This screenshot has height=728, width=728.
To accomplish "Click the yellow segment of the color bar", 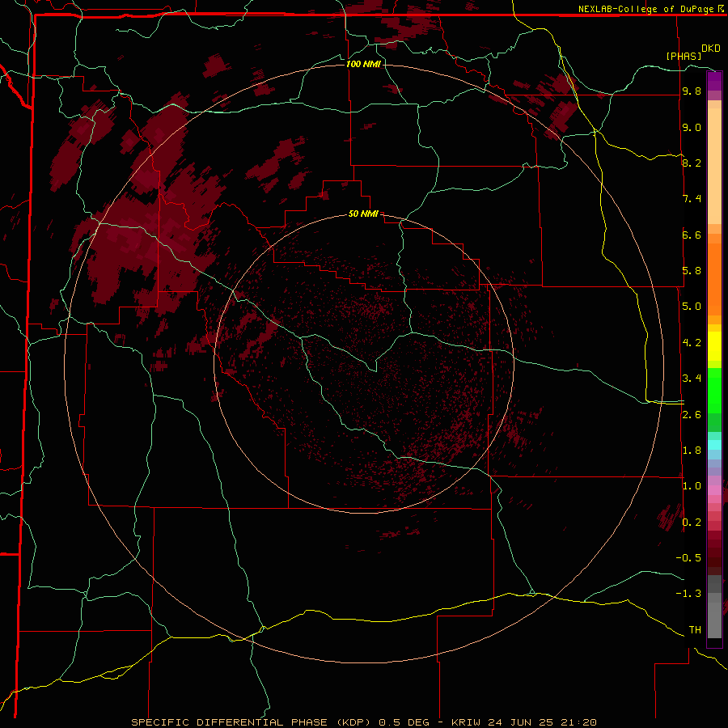I will coord(714,346).
